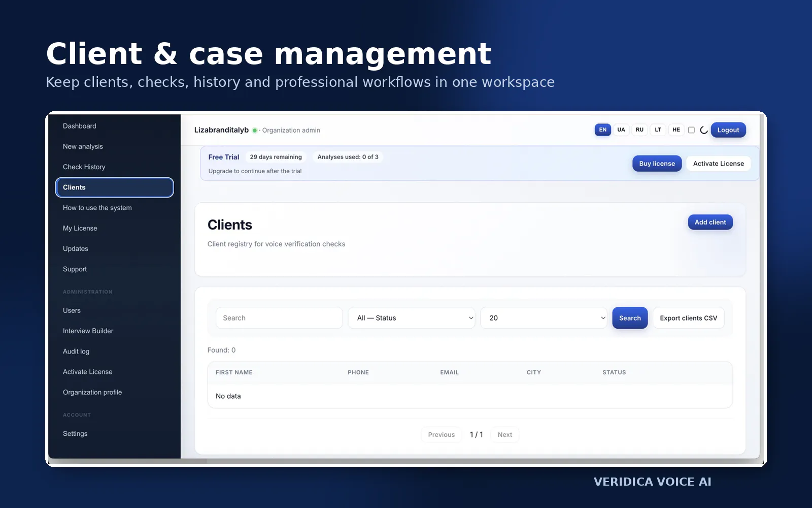Screen dimensions: 812x508
Task: Go to New analysis
Action: (114, 146)
